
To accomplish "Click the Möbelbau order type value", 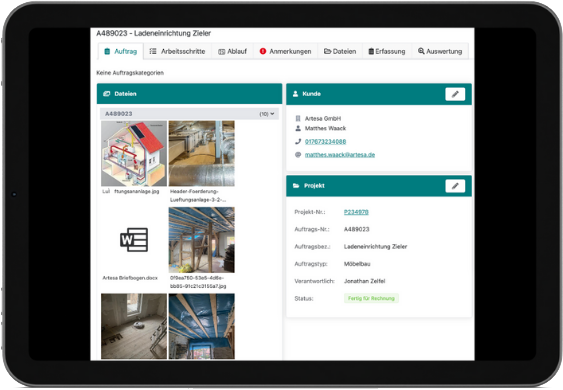I will click(x=357, y=264).
